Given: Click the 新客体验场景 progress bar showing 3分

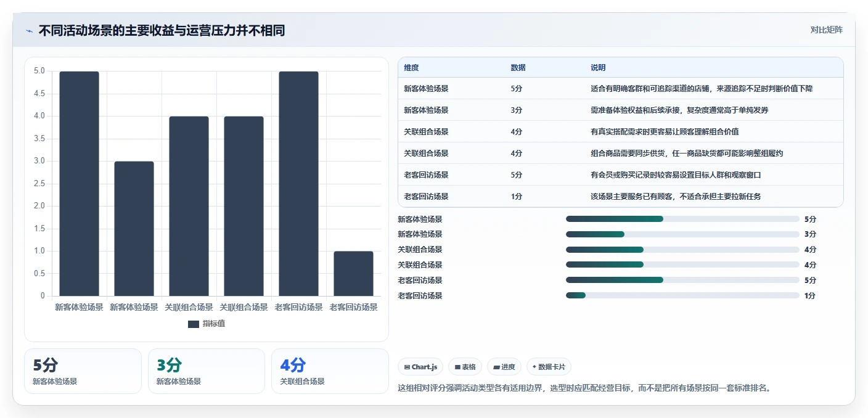Looking at the screenshot, I should pos(682,234).
